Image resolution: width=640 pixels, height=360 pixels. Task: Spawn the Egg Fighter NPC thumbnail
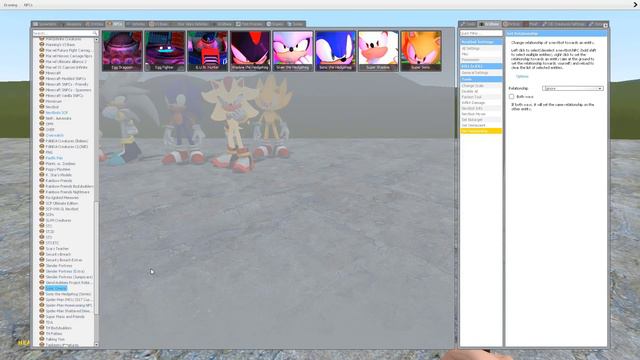click(x=164, y=51)
